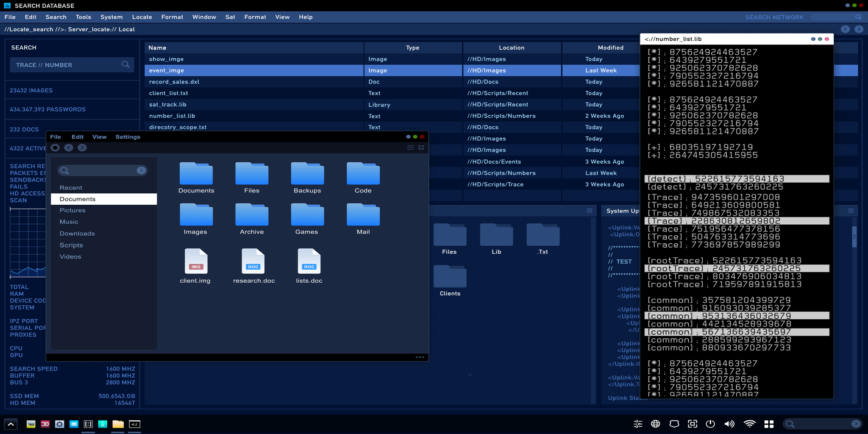Click the System Uplink panel scrollbar
Viewport: 868px width, 434px height.
click(x=854, y=236)
